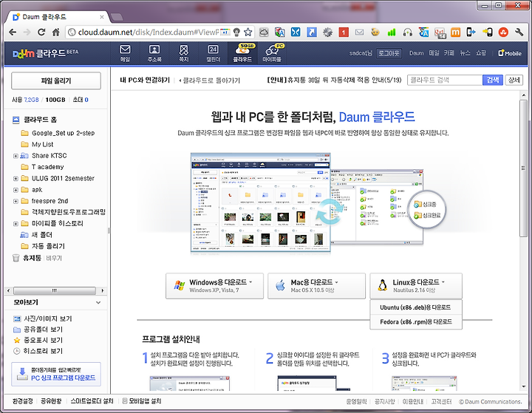Screen dimensions: 532x413
Task: Click the 로그아웃 logout button
Action: tap(389, 53)
